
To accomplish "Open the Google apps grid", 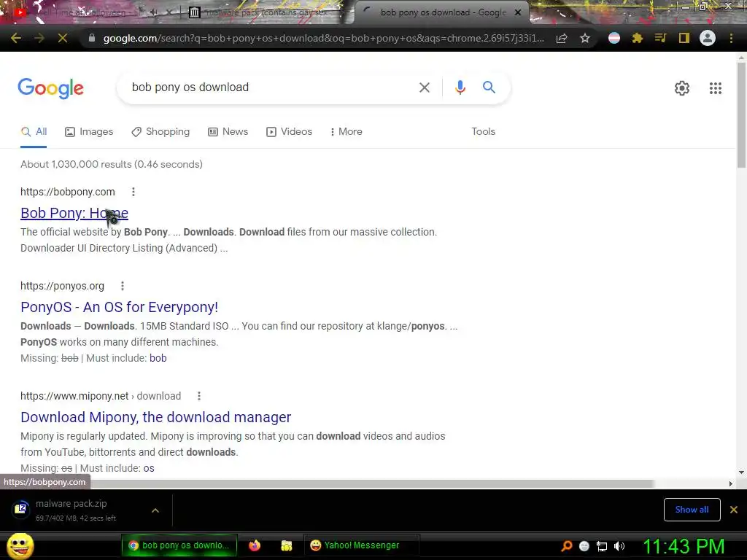I will pyautogui.click(x=715, y=88).
